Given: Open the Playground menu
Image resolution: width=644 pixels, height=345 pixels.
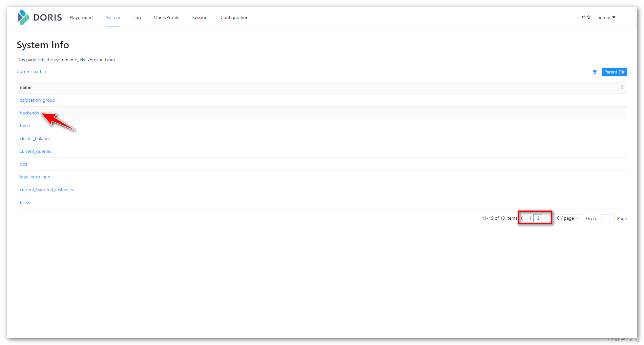Looking at the screenshot, I should click(81, 18).
